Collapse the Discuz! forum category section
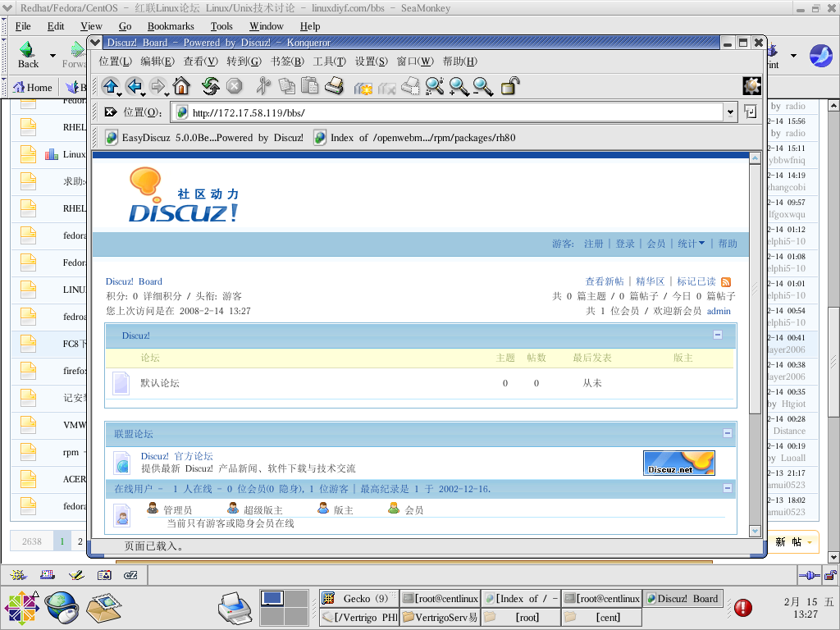The width and height of the screenshot is (840, 630). 718,335
